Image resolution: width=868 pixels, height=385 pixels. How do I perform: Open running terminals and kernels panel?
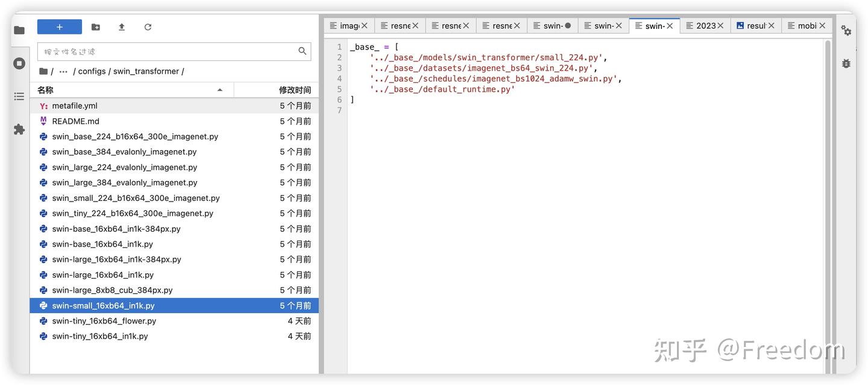(x=19, y=63)
